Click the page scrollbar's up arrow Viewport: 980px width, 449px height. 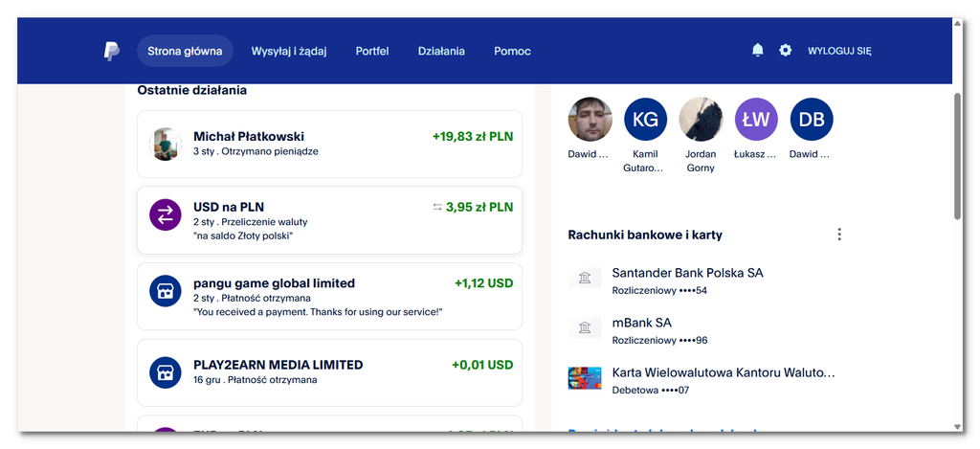[x=957, y=23]
